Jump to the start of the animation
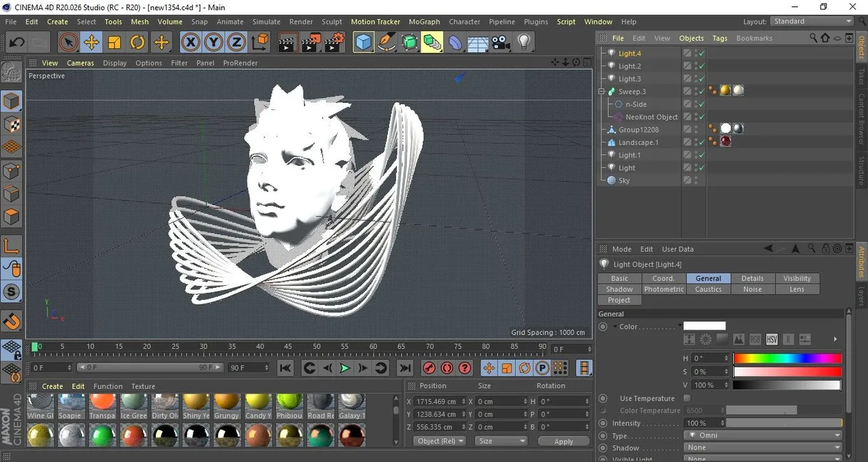 tap(285, 368)
